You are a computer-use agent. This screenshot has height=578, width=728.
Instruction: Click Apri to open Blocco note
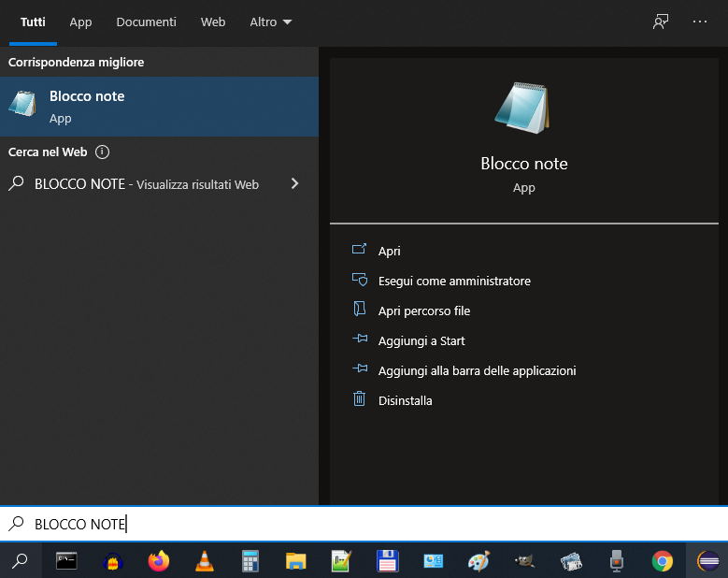click(x=389, y=251)
